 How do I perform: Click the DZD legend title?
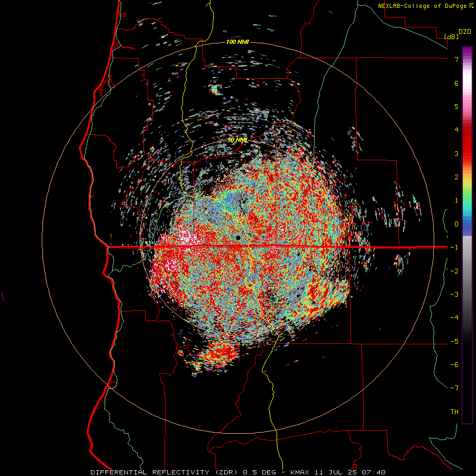pyautogui.click(x=465, y=32)
